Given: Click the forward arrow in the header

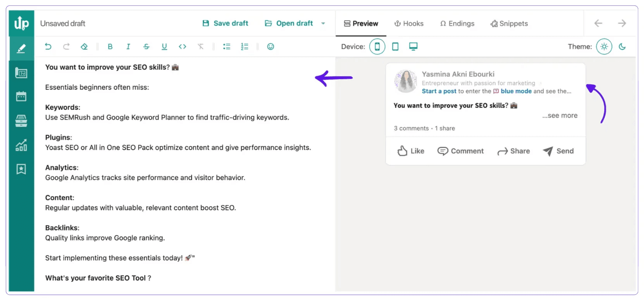Looking at the screenshot, I should pos(622,23).
